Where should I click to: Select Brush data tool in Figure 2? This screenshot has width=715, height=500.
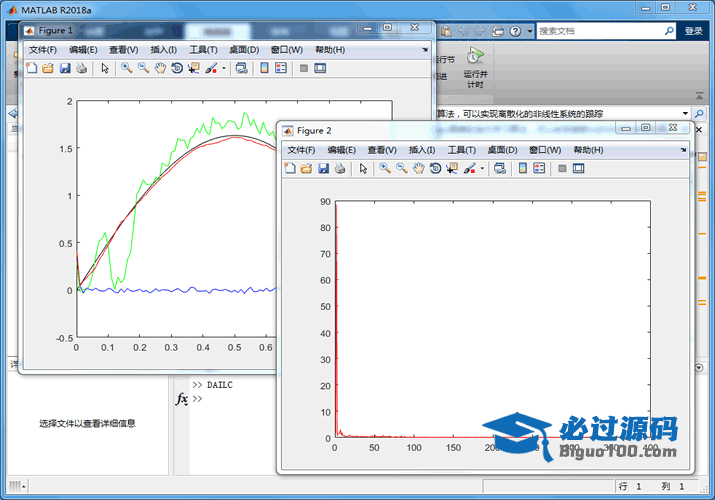click(x=470, y=169)
